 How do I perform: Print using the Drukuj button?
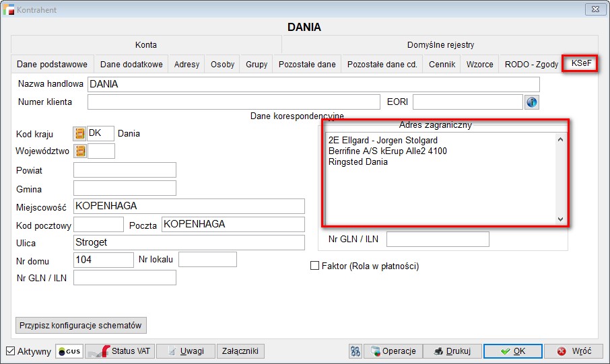[454, 351]
